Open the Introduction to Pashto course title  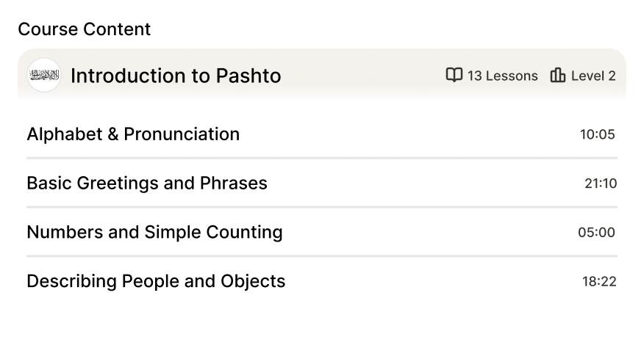point(176,76)
